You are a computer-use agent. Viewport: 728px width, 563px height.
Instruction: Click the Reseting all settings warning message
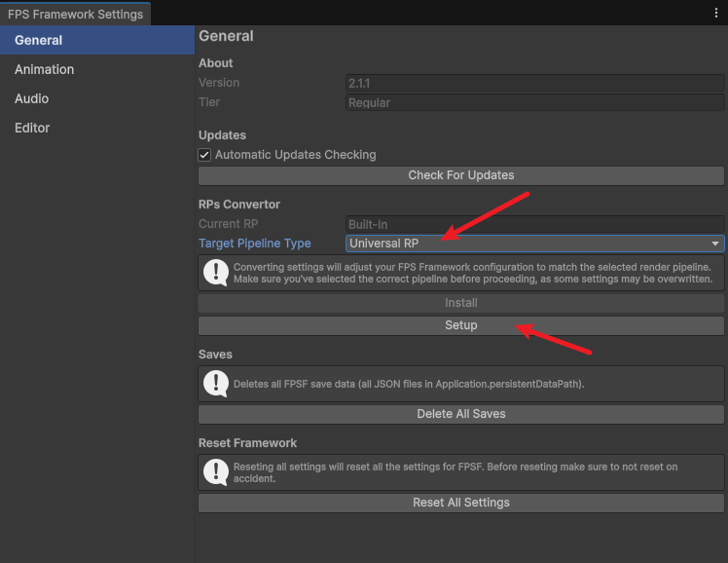point(455,472)
